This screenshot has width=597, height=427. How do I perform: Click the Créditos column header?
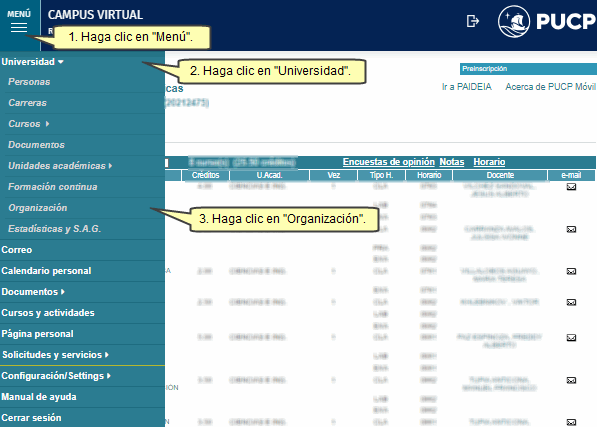pos(206,175)
